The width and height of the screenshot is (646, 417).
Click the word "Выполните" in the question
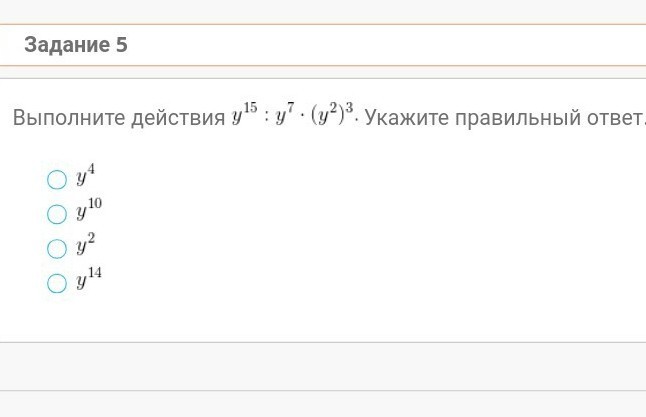(x=69, y=119)
